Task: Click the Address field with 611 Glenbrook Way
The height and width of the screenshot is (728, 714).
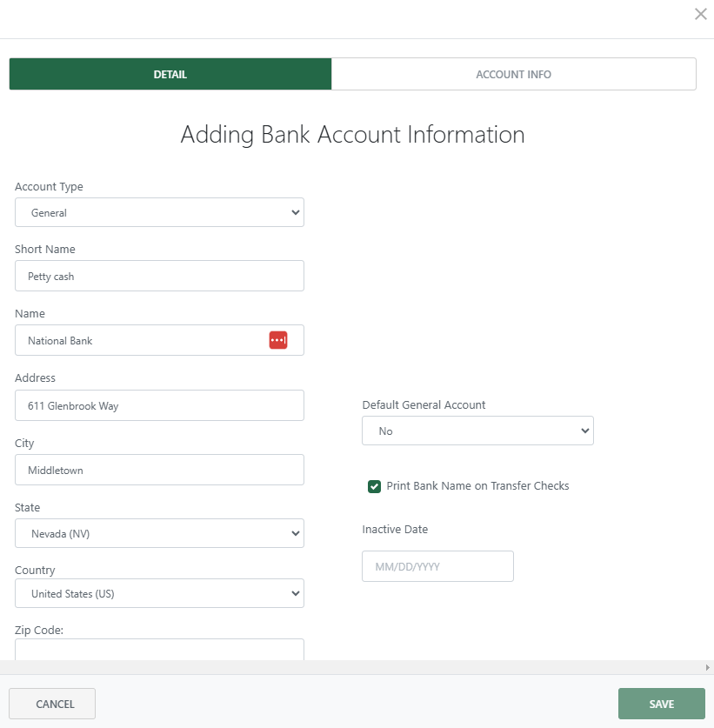Action: tap(159, 405)
